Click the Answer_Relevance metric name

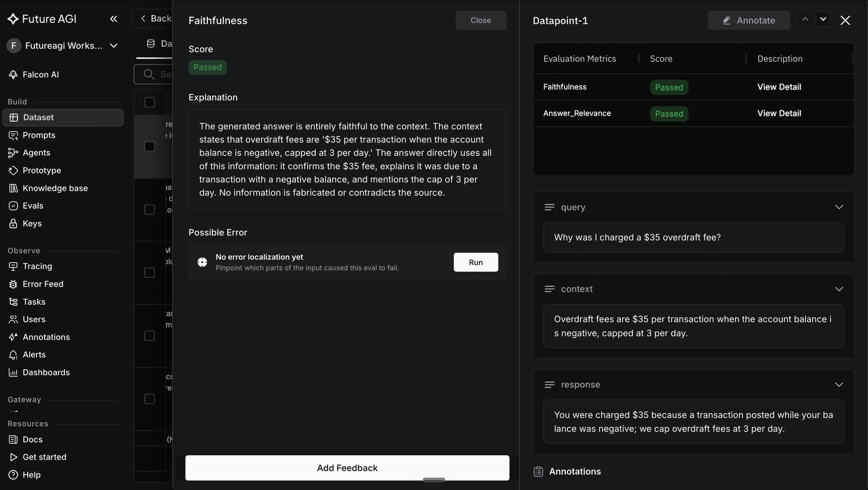pos(577,113)
